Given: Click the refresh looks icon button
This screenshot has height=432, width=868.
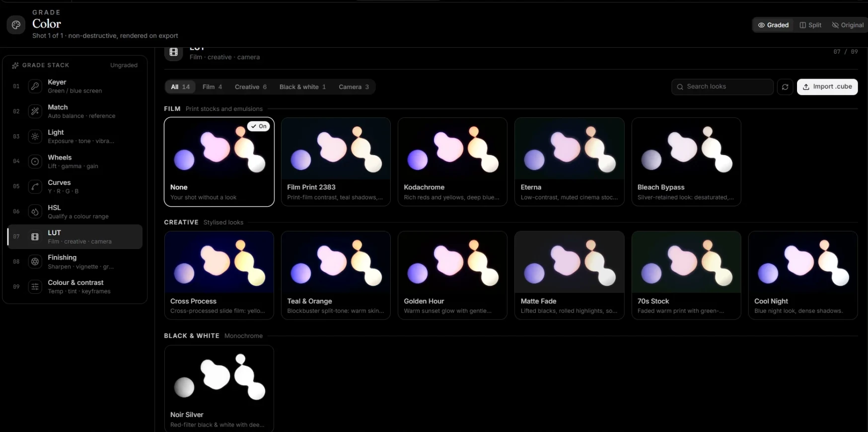Looking at the screenshot, I should coord(785,87).
